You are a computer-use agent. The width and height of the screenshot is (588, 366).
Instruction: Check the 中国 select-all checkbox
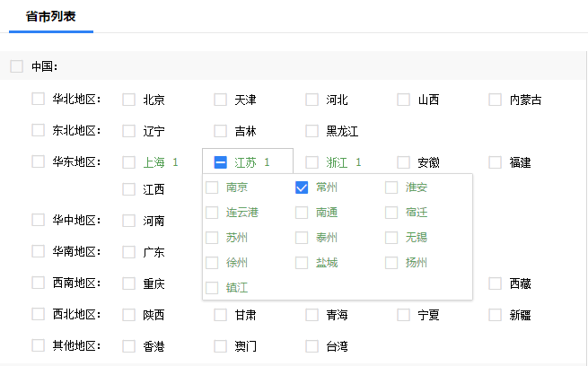17,66
